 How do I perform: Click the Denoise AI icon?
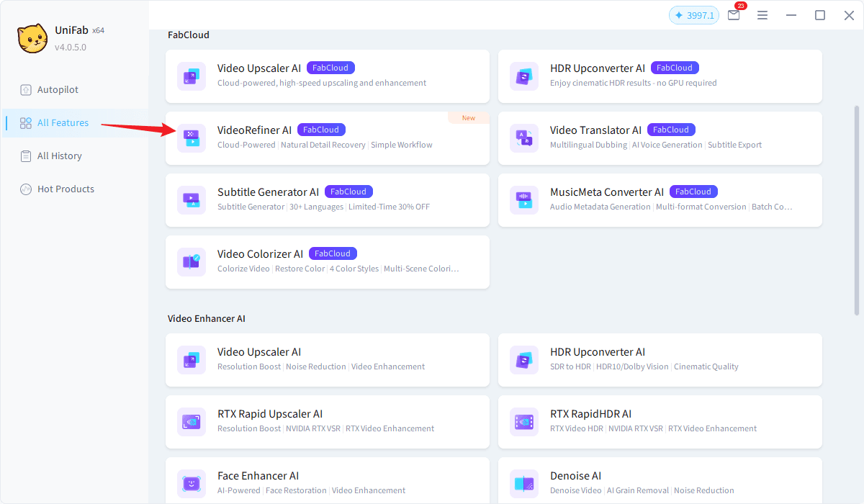[524, 483]
